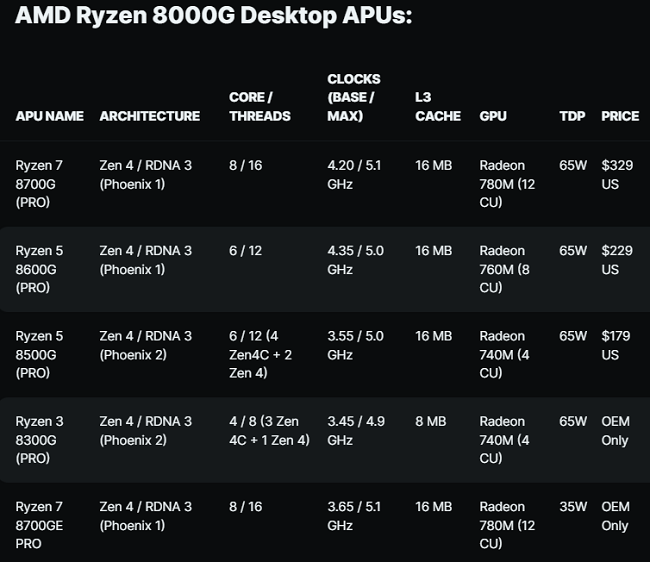
Task: Click the ARCHITECTURE column header
Action: (150, 116)
